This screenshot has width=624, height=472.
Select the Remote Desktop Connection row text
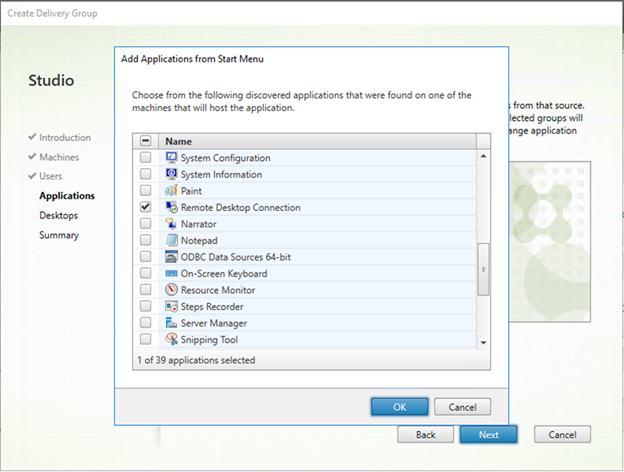(x=240, y=207)
